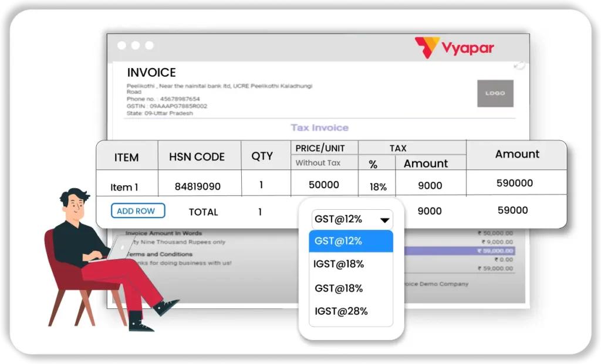Click the gray LOGO placeholder image
Viewport: 601px width, 364px height.
pyautogui.click(x=495, y=93)
